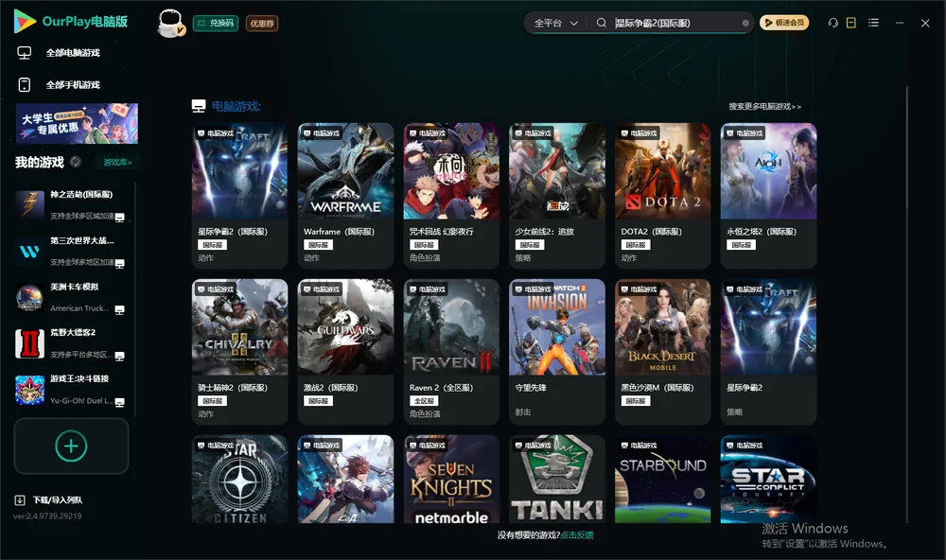Select 全部电脑游戏 in sidebar

[x=73, y=53]
